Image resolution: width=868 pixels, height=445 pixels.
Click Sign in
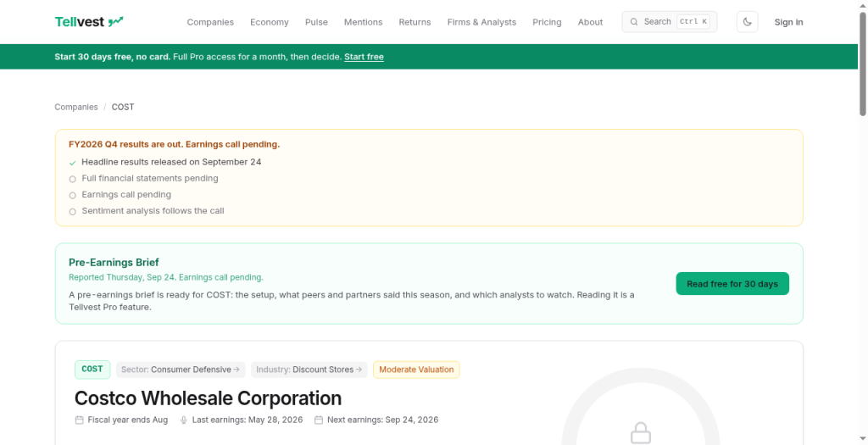(788, 22)
